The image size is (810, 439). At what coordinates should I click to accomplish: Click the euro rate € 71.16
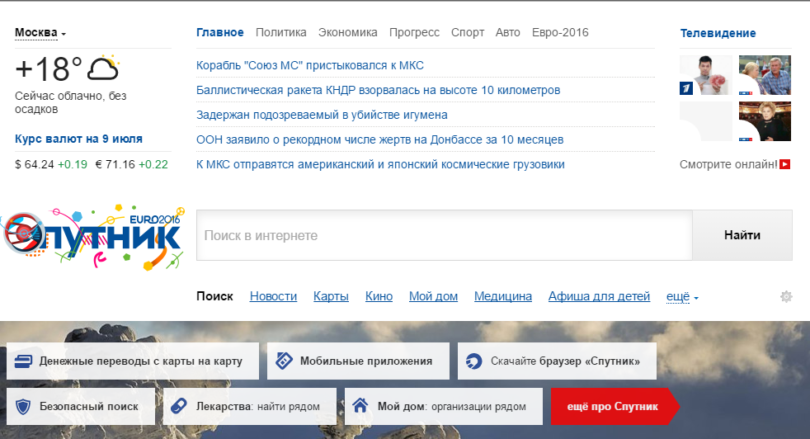[x=115, y=164]
